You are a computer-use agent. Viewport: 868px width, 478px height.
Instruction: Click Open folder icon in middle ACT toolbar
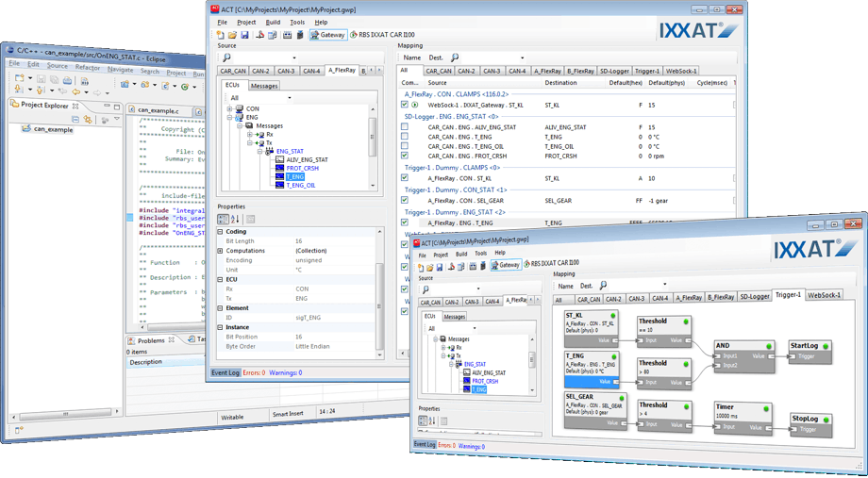[232, 35]
